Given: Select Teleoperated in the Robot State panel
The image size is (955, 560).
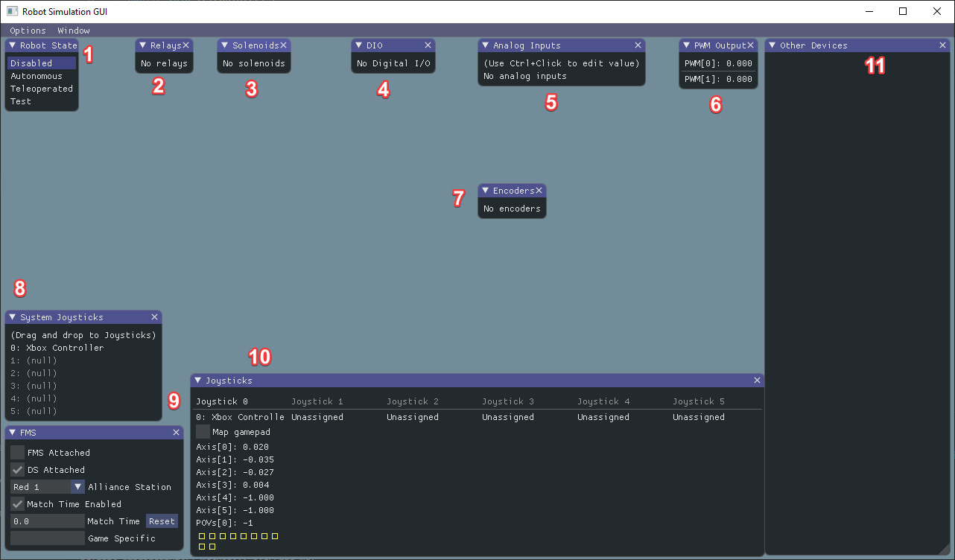Looking at the screenshot, I should [41, 88].
